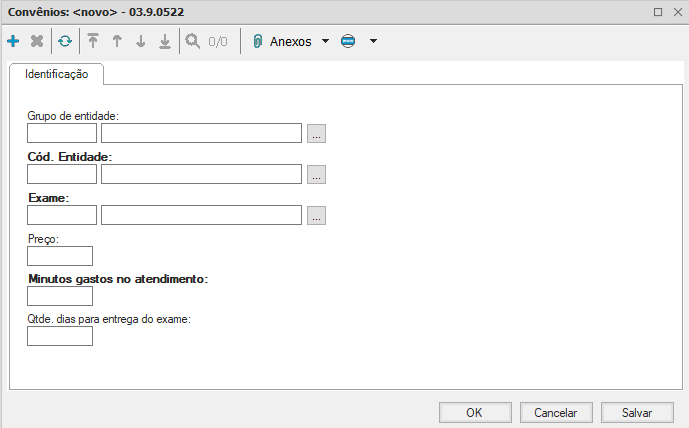Image resolution: width=689 pixels, height=428 pixels.
Task: Click the Salvar button
Action: pyautogui.click(x=637, y=412)
